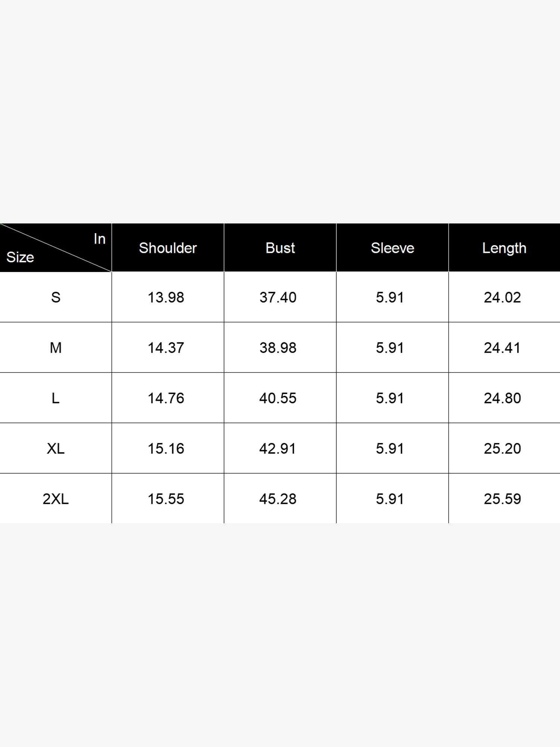Click the Size label in header corner
This screenshot has width=560, height=747.
20,257
